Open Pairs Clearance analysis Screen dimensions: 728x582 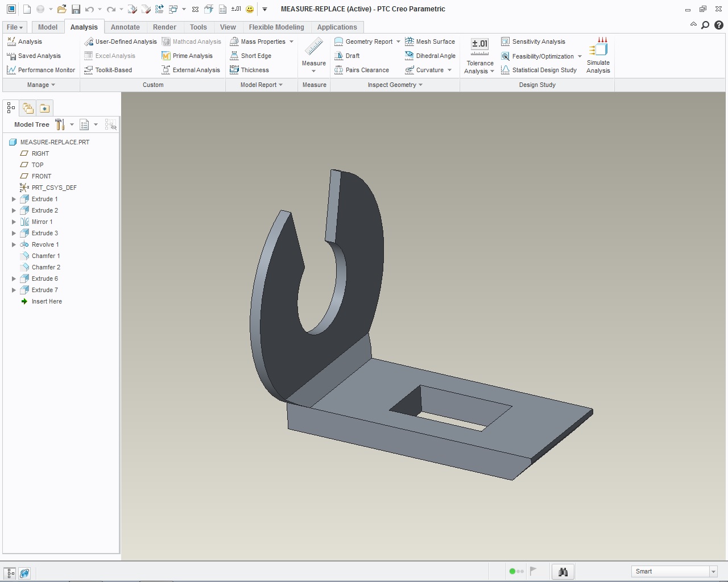point(362,70)
